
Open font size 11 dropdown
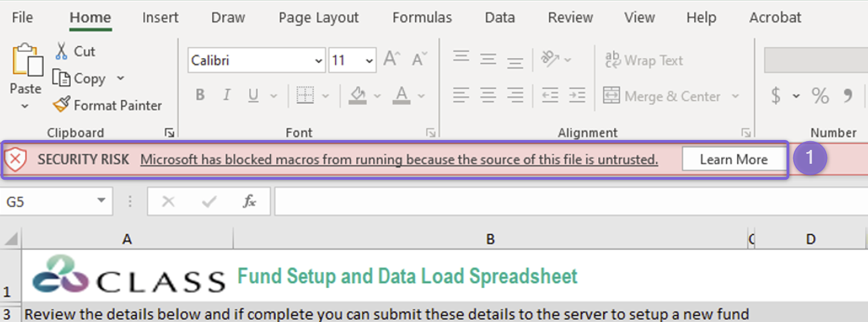(x=369, y=61)
